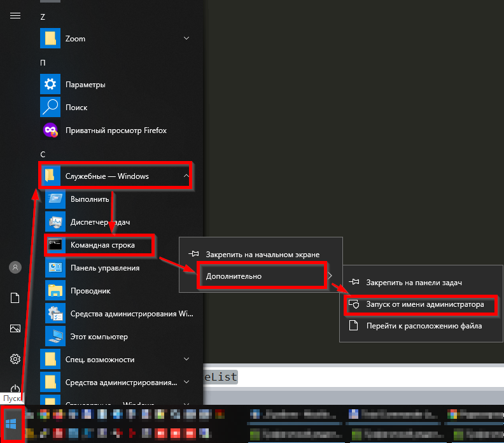Click the Проводник label

point(90,291)
